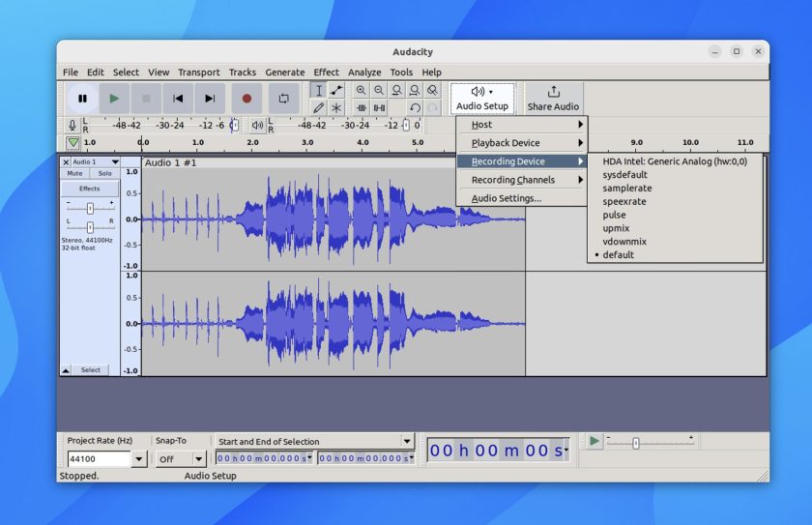Fit selection to width icon
812x525 pixels.
pyautogui.click(x=396, y=91)
